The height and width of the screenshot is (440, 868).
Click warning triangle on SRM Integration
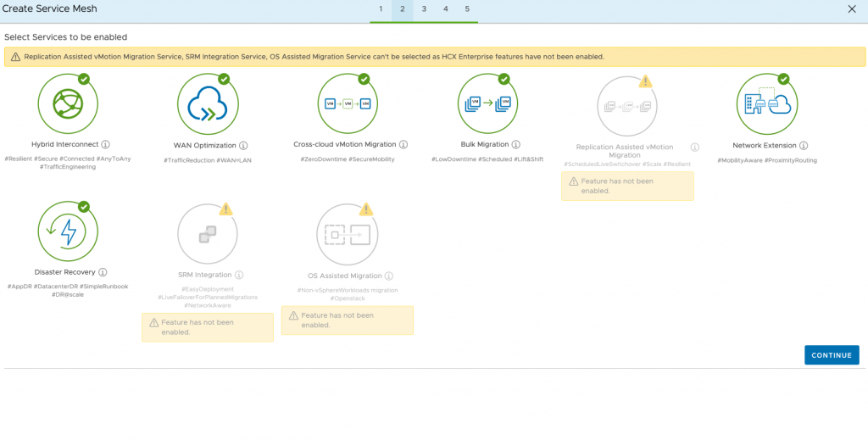click(225, 209)
